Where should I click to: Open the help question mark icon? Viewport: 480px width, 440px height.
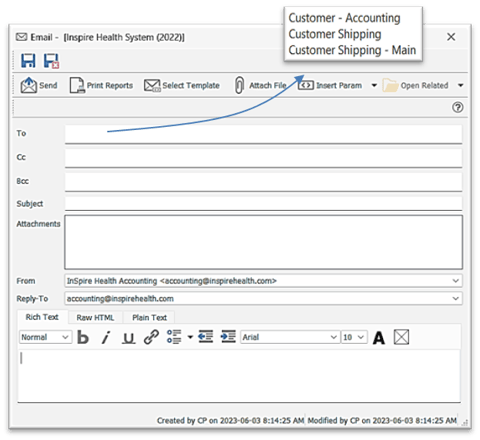pyautogui.click(x=458, y=107)
